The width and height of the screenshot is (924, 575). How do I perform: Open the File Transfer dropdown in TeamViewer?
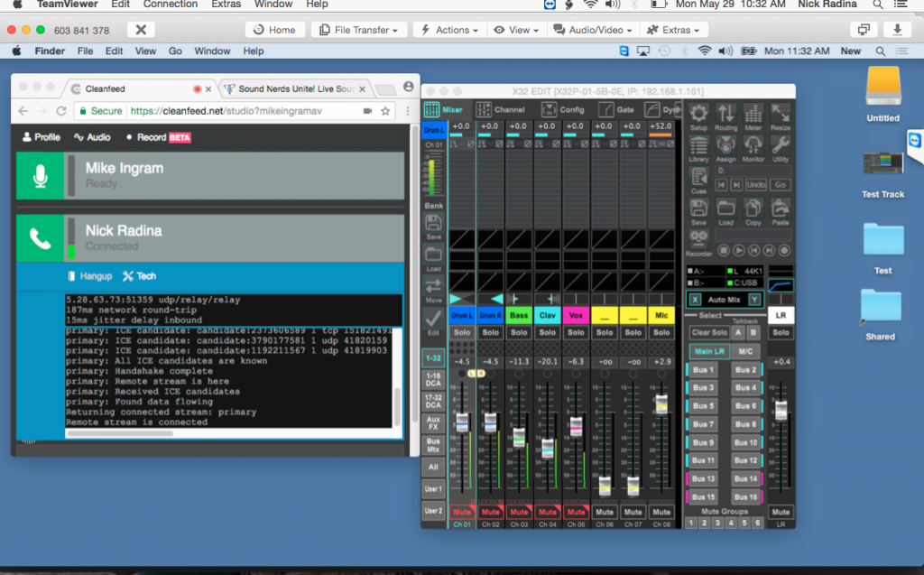[x=359, y=30]
